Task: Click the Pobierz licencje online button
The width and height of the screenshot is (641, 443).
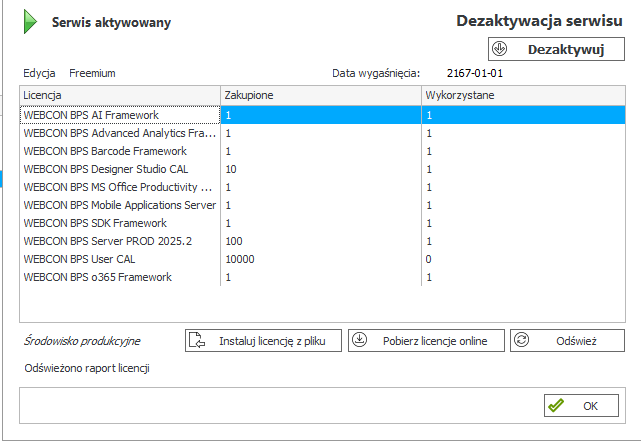Action: click(x=426, y=340)
